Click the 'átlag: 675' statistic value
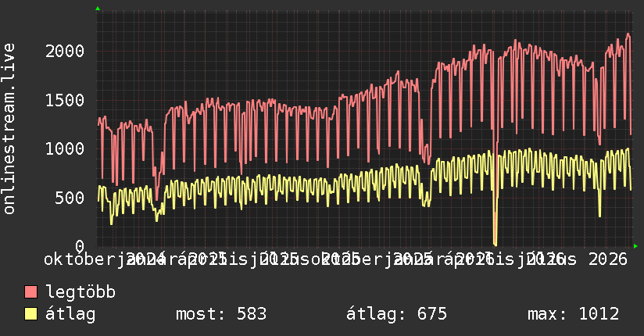This screenshot has height=336, width=644. click(x=396, y=314)
